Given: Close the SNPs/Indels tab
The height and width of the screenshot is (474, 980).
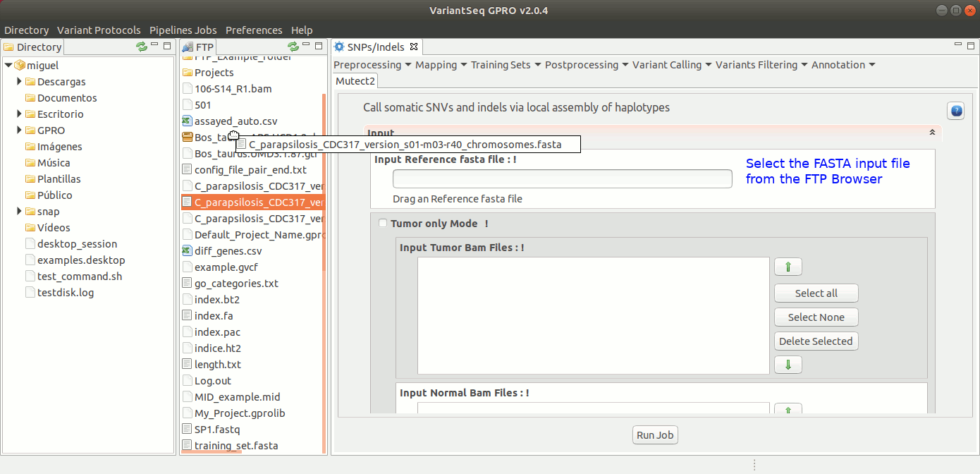Looking at the screenshot, I should (414, 47).
